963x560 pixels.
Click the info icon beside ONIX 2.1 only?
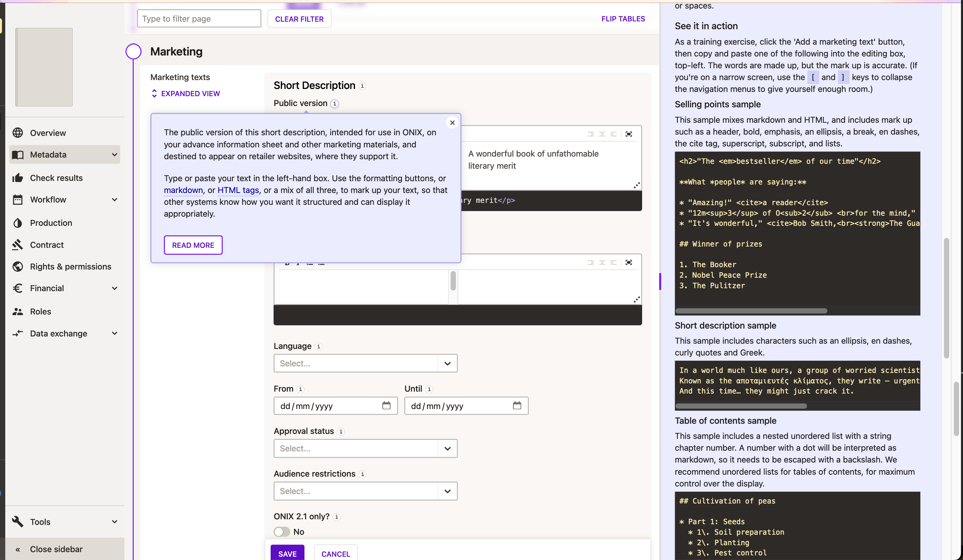[x=336, y=516]
